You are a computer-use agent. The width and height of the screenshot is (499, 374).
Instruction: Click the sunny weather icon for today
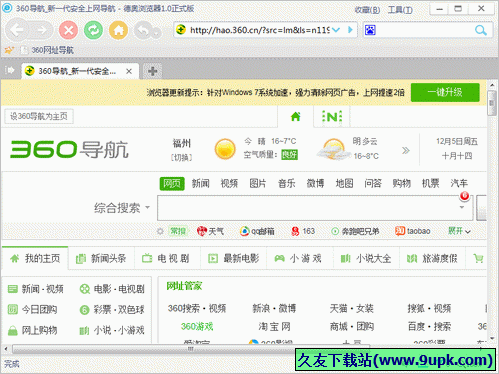225,149
